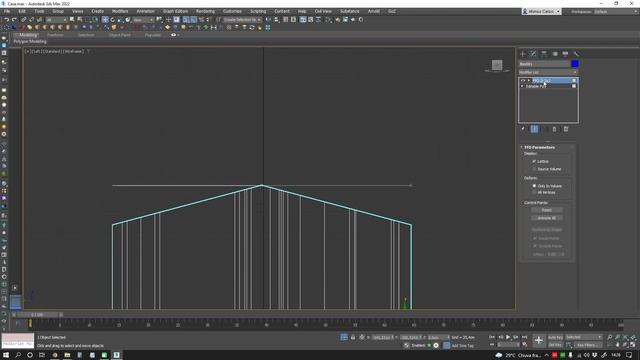Click the Reset control points button
Viewport: 640px width, 360px height.
click(x=547, y=210)
